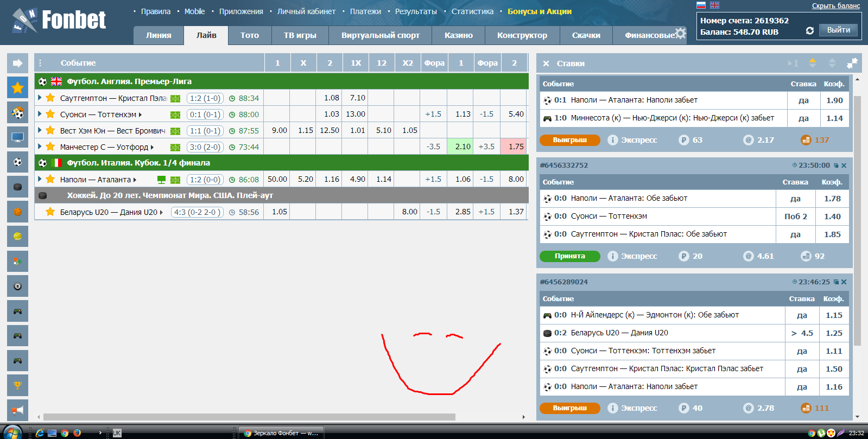Toggle favorite star for Суонси — Тоттенхэм
The height and width of the screenshot is (439, 868).
point(50,114)
